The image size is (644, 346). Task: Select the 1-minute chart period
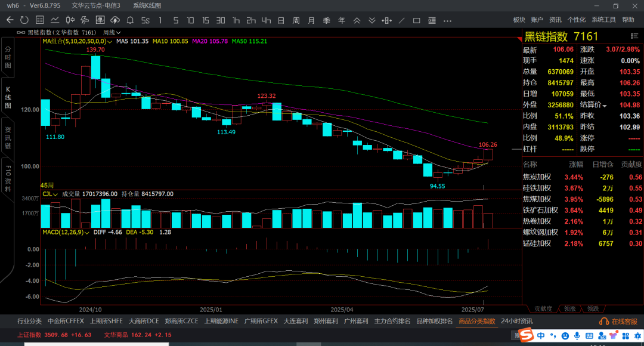pos(160,20)
